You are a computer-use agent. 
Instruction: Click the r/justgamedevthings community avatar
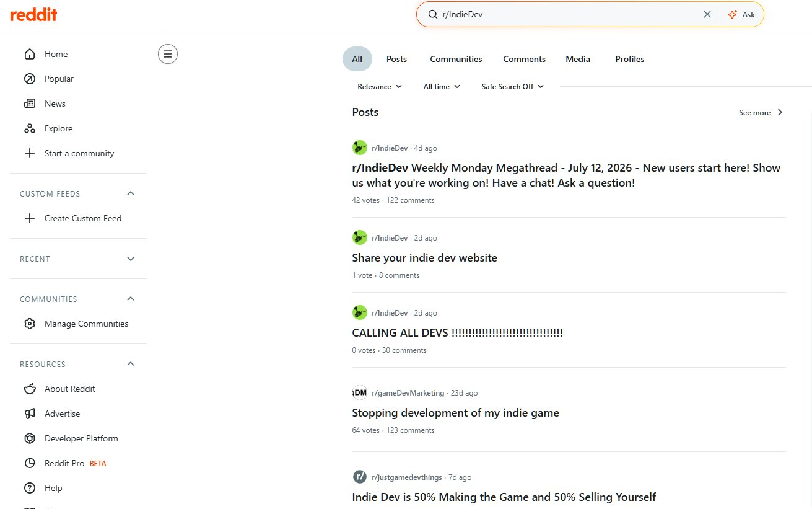[x=360, y=477]
